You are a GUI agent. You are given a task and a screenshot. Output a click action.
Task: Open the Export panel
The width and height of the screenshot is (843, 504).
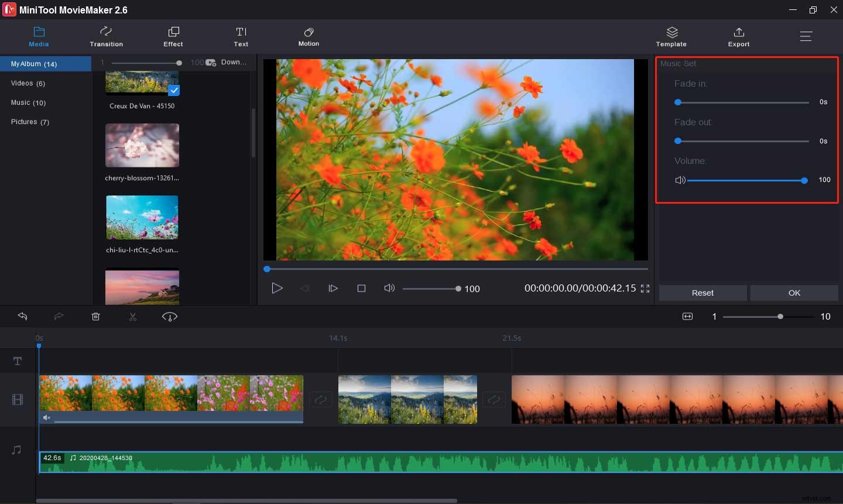[x=738, y=36]
